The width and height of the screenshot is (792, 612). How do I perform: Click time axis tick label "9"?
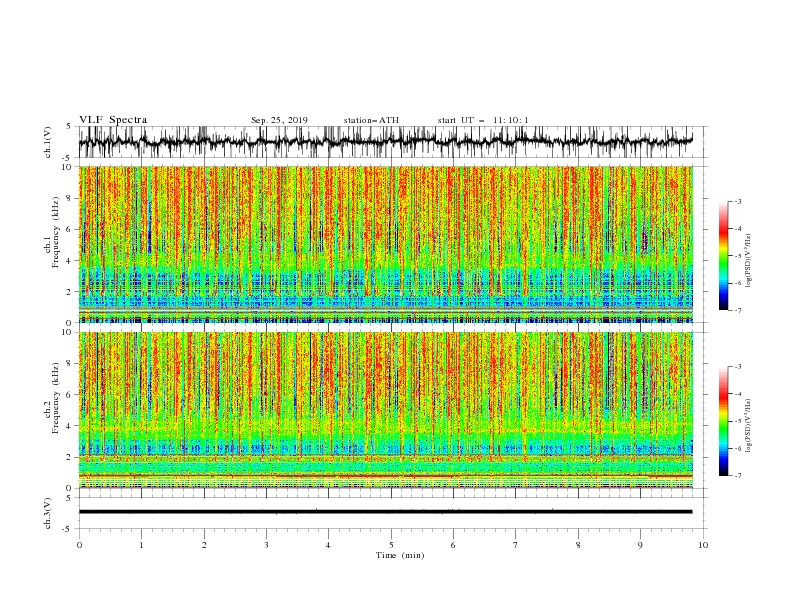pyautogui.click(x=640, y=545)
